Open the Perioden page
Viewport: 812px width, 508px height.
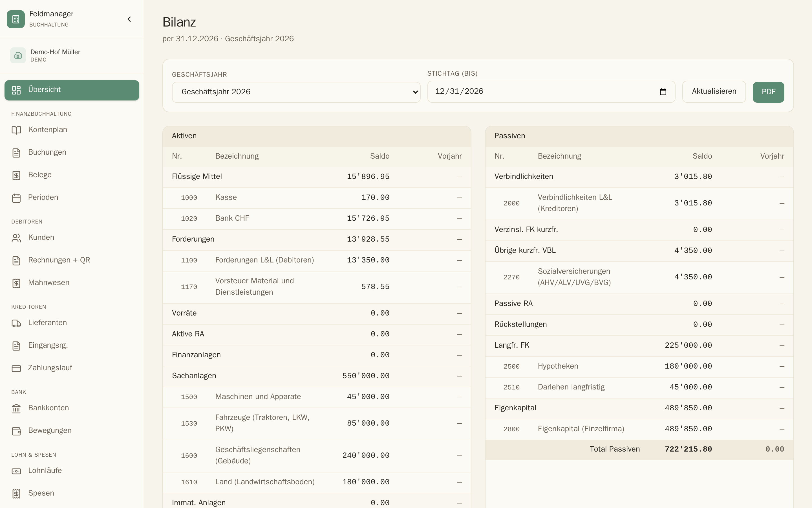[x=72, y=198]
